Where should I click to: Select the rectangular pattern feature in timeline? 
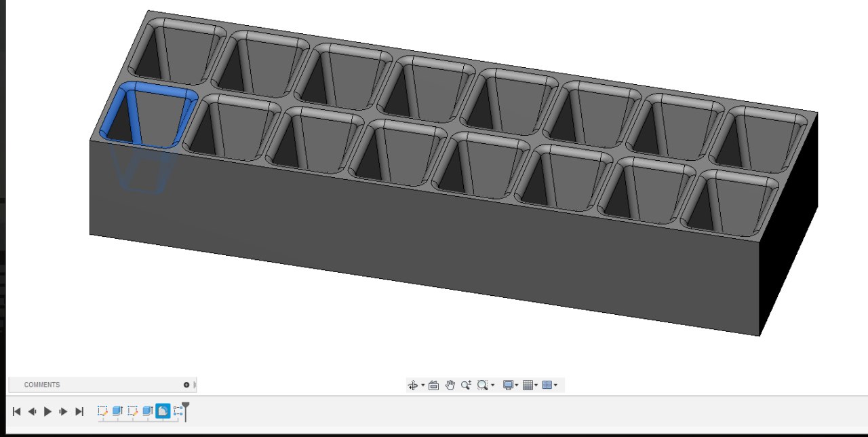point(178,411)
